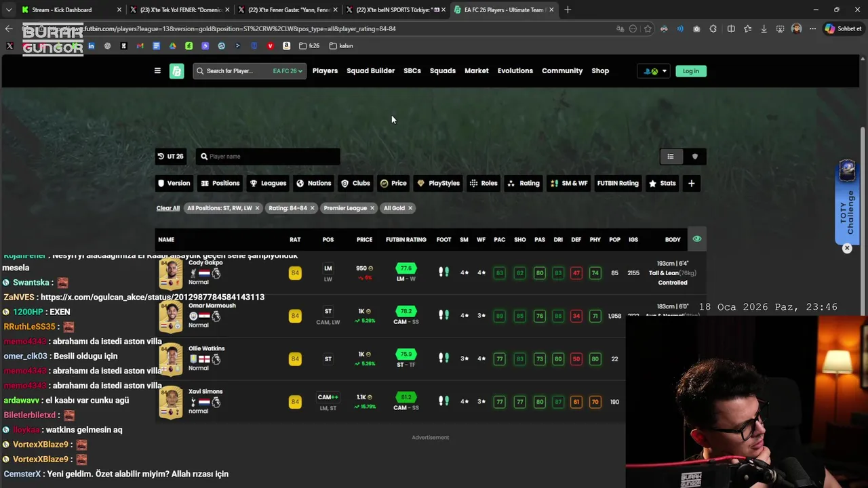Open the UT 26 history button
Screen dimensions: 868x488
pos(171,157)
